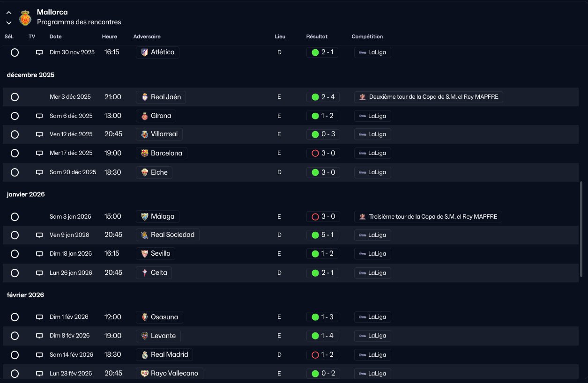Open the Mallorca club crest
588x383 pixels.
pyautogui.click(x=25, y=18)
